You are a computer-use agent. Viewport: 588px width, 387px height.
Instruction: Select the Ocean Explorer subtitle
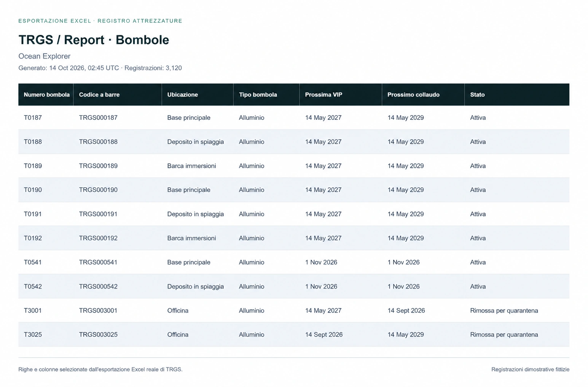tap(45, 56)
